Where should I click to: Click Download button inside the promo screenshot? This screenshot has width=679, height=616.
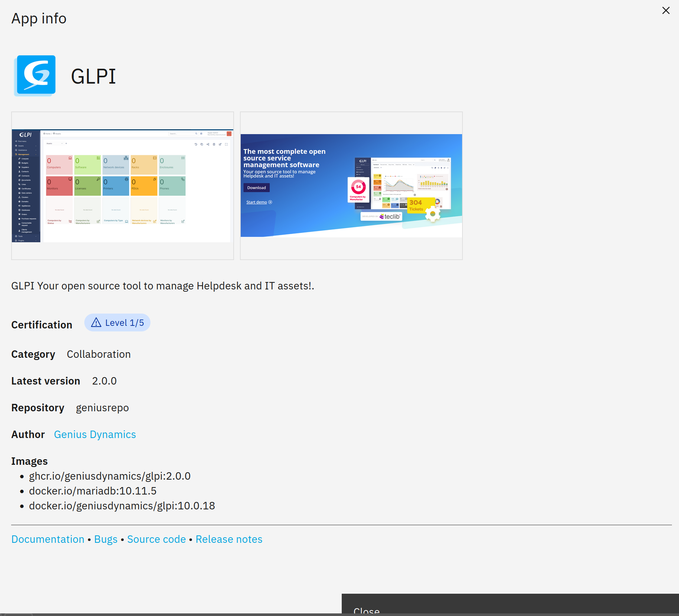[256, 188]
